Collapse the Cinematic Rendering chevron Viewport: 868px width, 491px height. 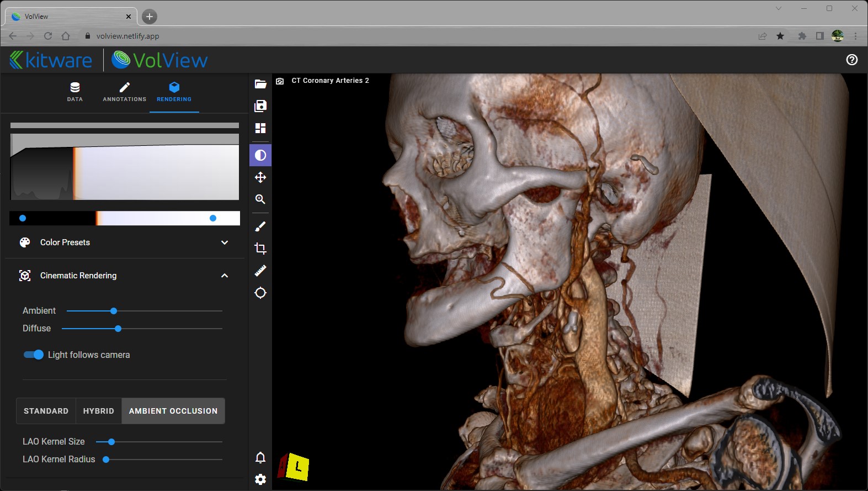(x=225, y=276)
